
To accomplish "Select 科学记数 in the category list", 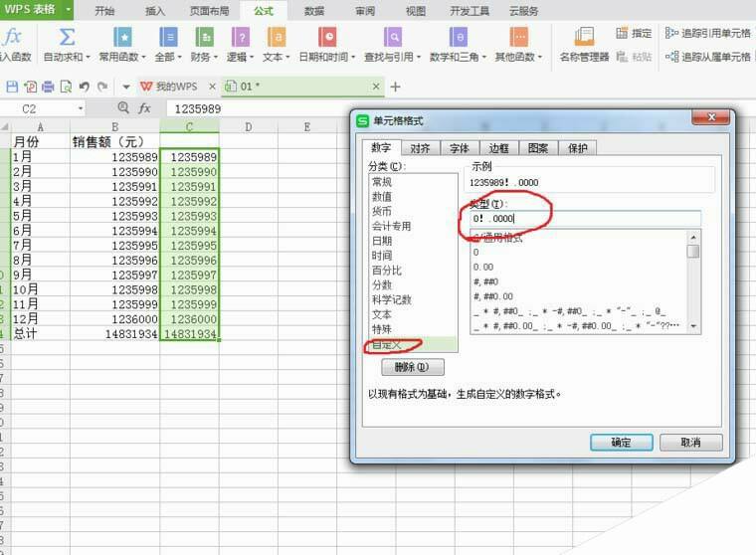I will pos(413,299).
